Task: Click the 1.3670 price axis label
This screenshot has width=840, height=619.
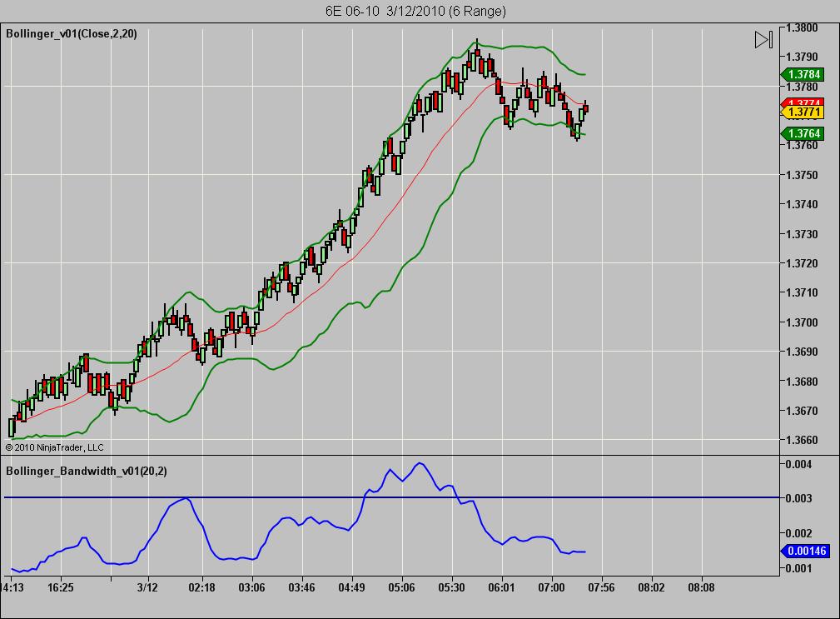Action: tap(802, 411)
